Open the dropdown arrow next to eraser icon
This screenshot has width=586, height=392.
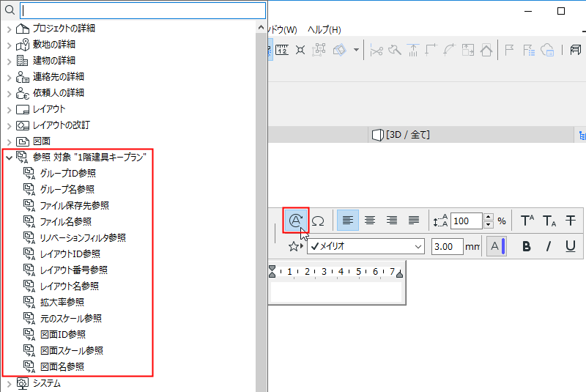[356, 50]
